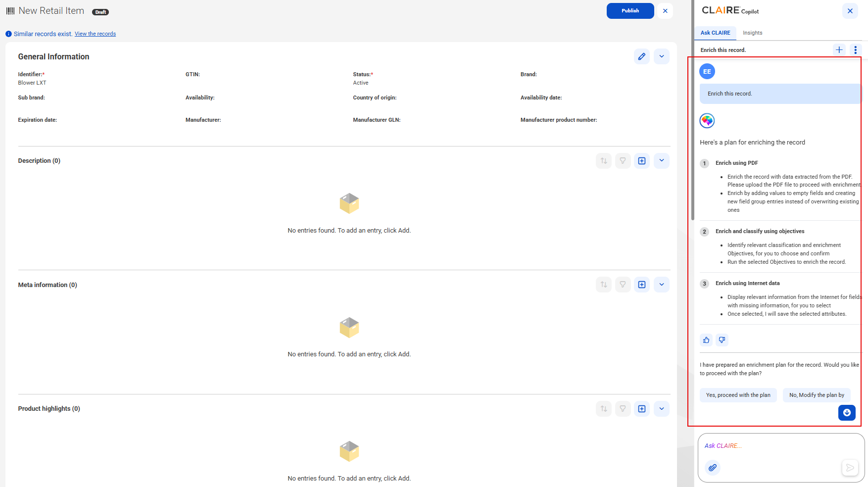The width and height of the screenshot is (868, 487).
Task: Click the similar records info icon
Action: click(8, 34)
